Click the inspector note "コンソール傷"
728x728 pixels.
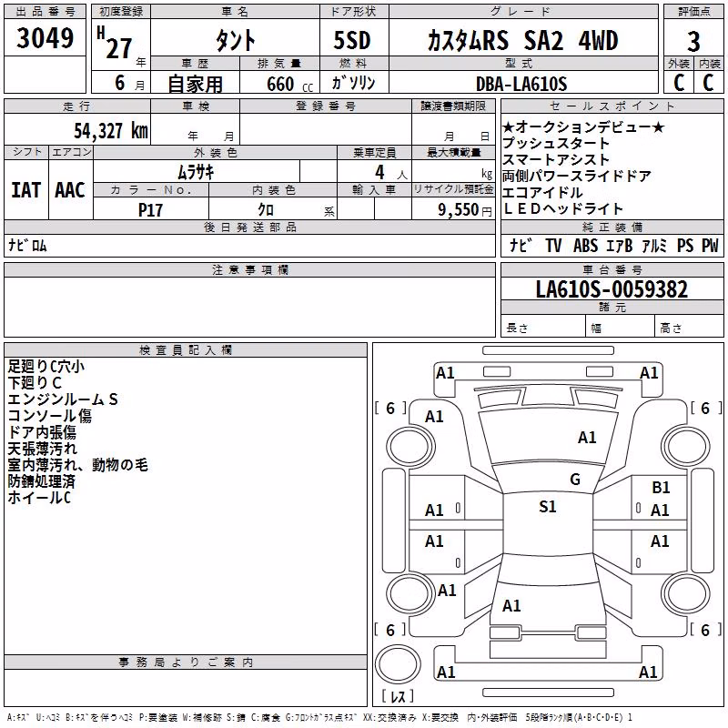[50, 416]
